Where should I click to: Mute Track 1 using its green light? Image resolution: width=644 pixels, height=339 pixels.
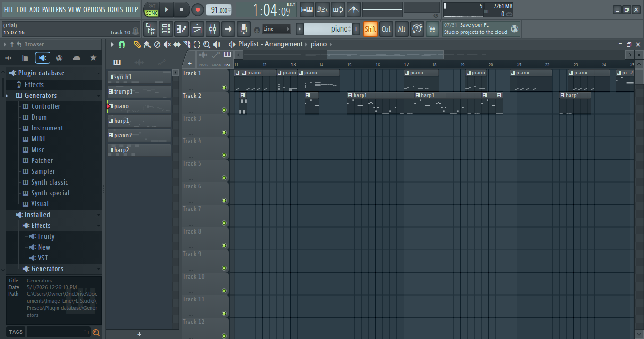point(224,87)
